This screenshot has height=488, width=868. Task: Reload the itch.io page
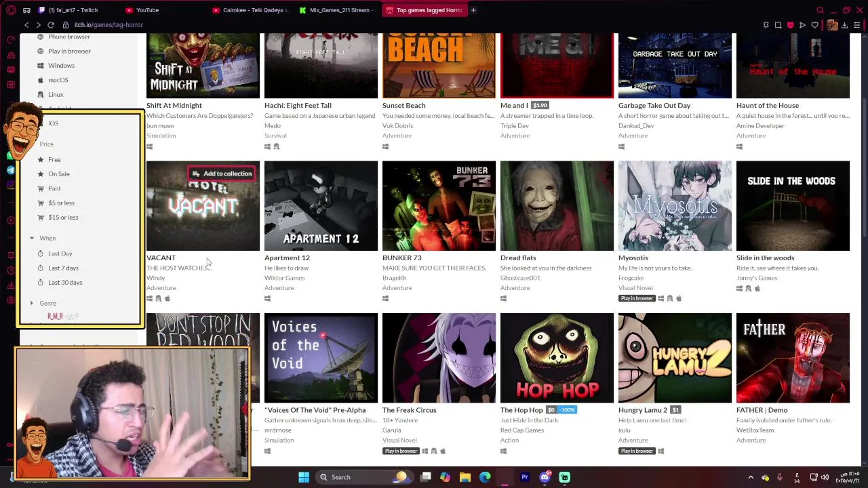[x=51, y=25]
